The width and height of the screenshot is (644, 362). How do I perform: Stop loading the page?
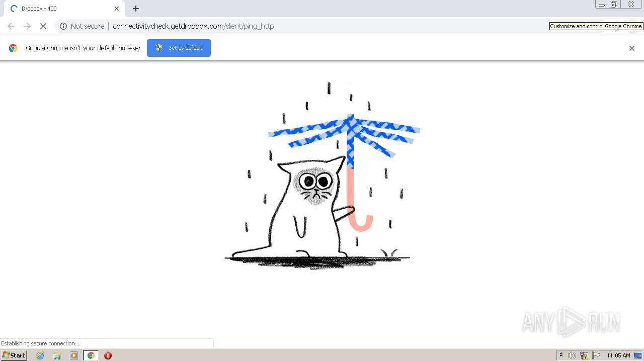click(43, 26)
